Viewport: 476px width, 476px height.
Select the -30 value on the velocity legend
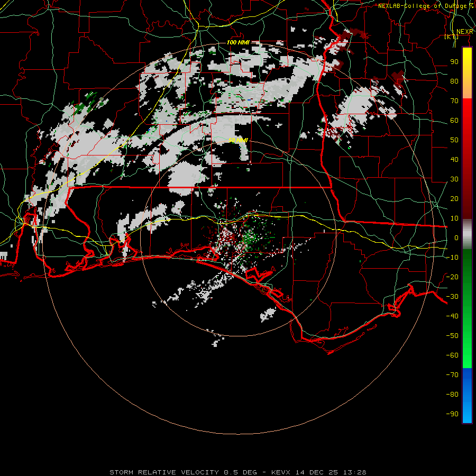tap(452, 297)
